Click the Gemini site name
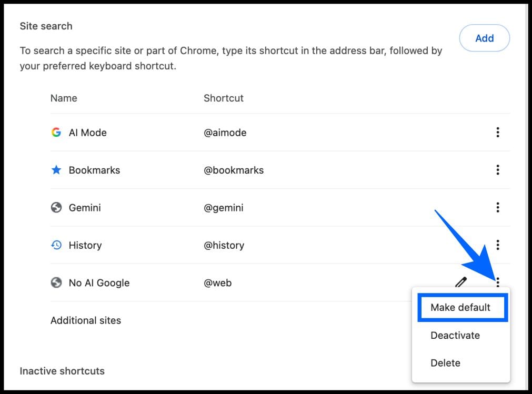The image size is (532, 394). tap(85, 208)
